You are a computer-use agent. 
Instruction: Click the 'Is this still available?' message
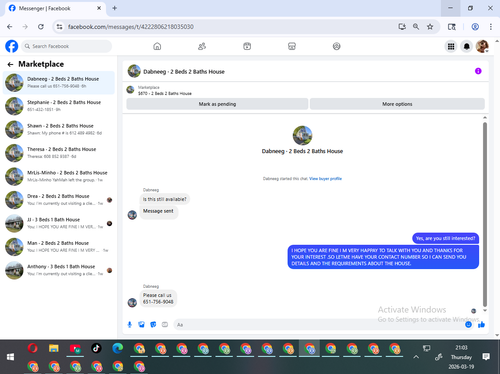coord(165,199)
